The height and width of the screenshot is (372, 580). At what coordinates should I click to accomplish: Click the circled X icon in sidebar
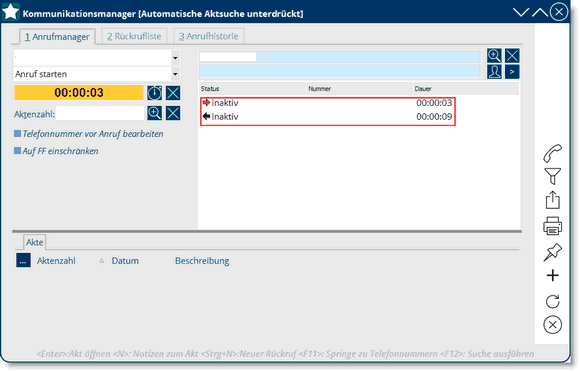[553, 325]
